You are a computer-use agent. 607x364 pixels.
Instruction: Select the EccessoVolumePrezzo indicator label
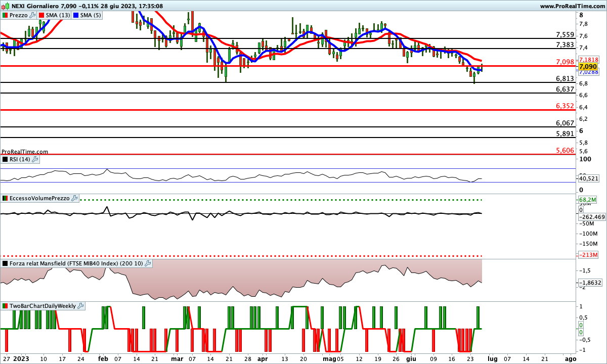click(x=39, y=199)
